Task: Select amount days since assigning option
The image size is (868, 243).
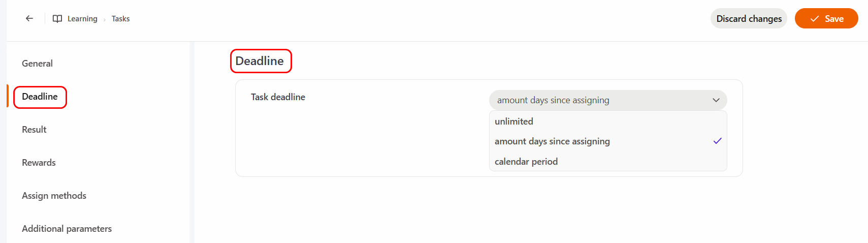Action: coord(608,141)
